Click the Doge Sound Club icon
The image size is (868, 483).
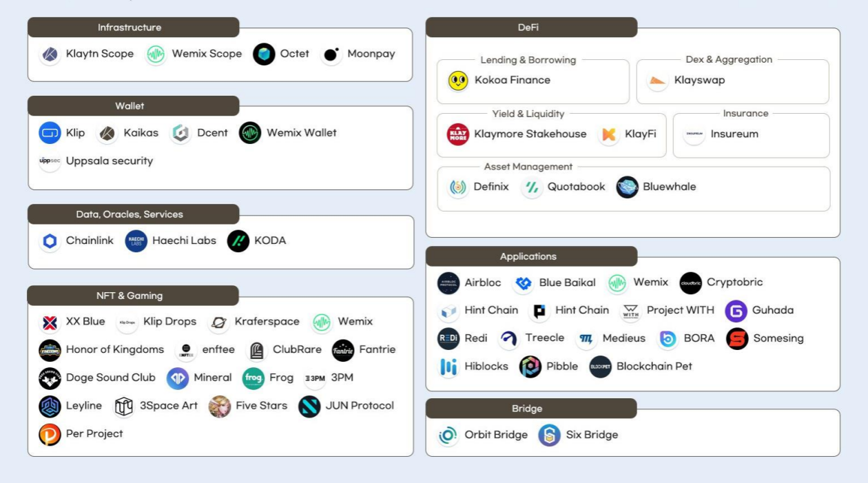tap(50, 378)
